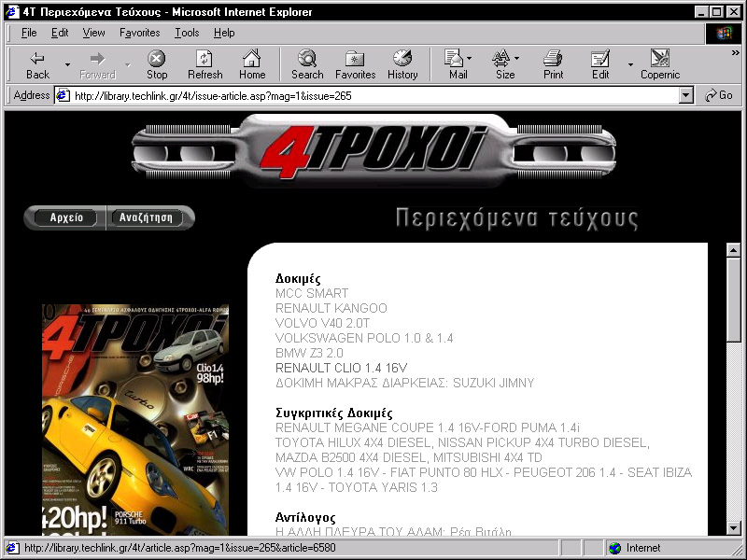Expand the toolbar overflow chevron
Viewport: 747px width, 560px height.
pyautogui.click(x=735, y=53)
